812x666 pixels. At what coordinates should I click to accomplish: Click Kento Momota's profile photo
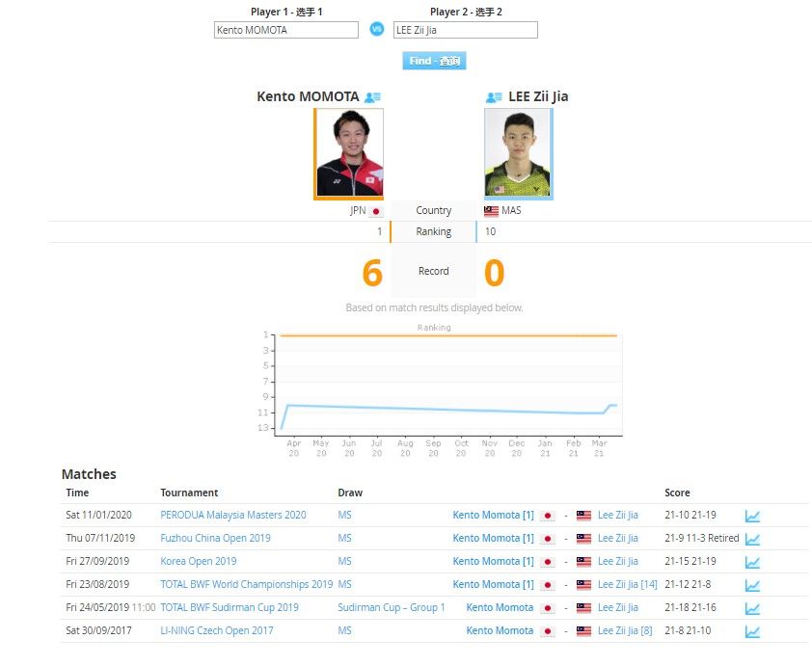349,152
